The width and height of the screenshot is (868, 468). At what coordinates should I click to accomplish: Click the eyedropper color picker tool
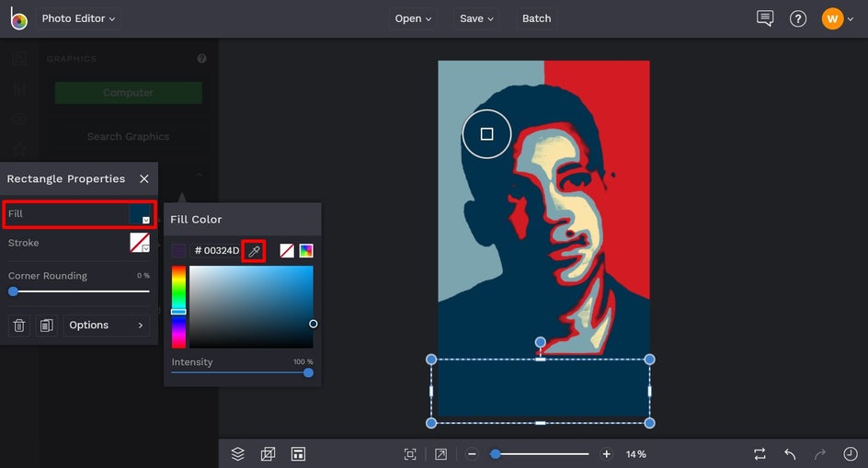coord(254,251)
